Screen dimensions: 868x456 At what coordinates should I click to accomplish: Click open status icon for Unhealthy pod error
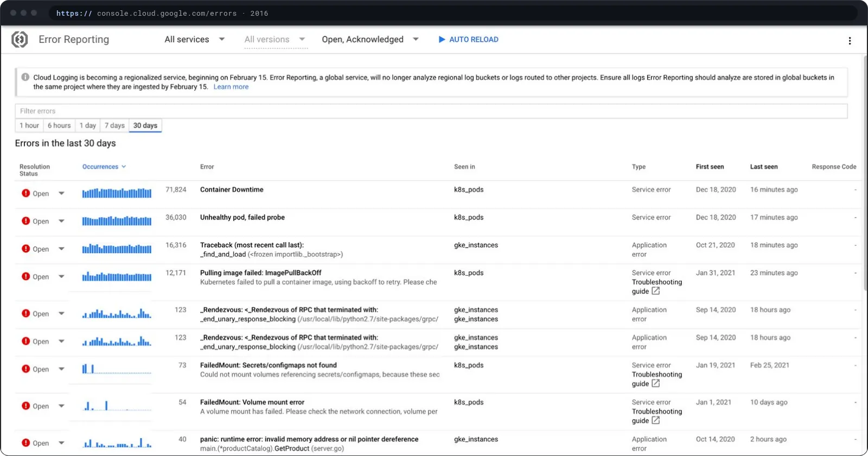pyautogui.click(x=25, y=221)
